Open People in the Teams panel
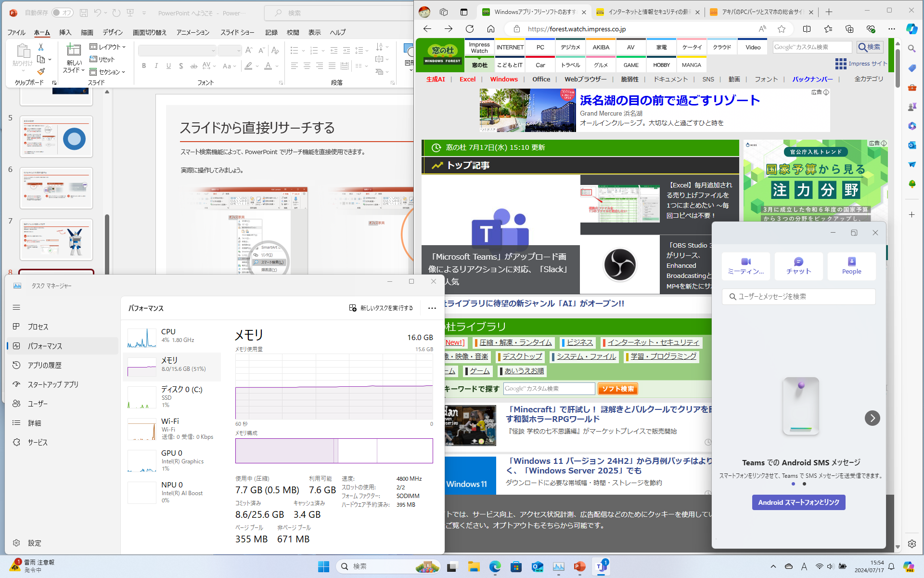The image size is (924, 578). [851, 266]
